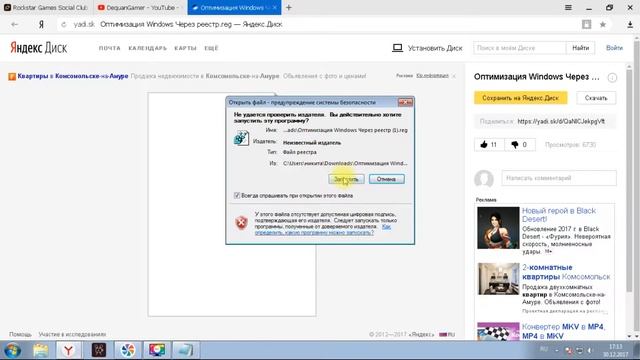Click Помощь link in footer
Screen dimensions: 640x360
(20, 334)
